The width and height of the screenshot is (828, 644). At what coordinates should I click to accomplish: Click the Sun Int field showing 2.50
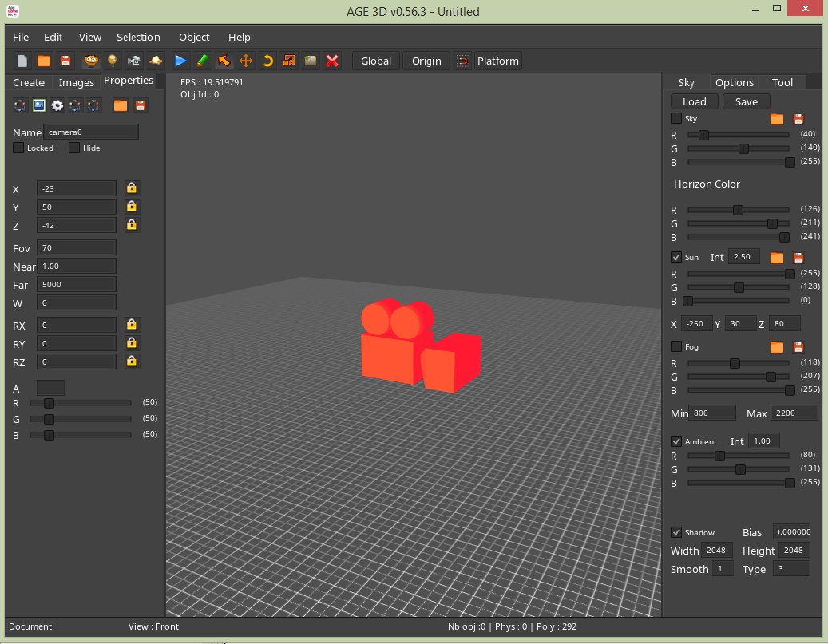coord(743,256)
